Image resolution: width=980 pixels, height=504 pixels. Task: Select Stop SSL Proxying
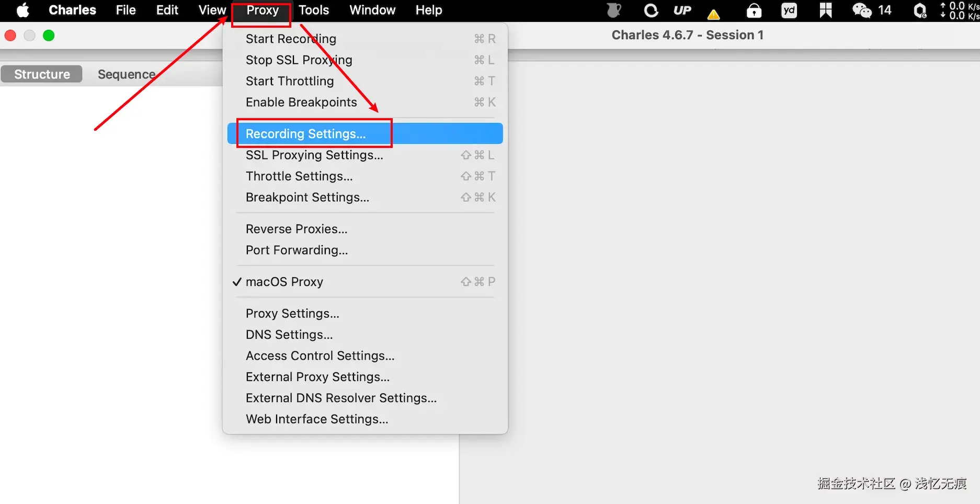coord(365,60)
